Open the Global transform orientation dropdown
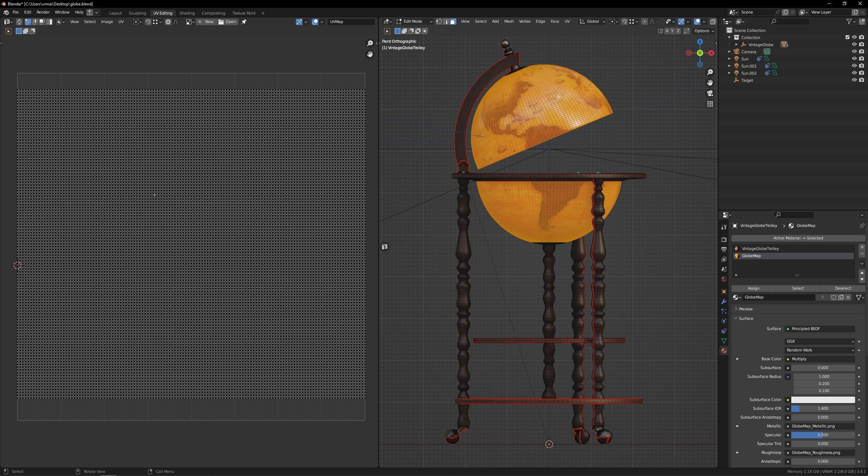 pyautogui.click(x=592, y=21)
